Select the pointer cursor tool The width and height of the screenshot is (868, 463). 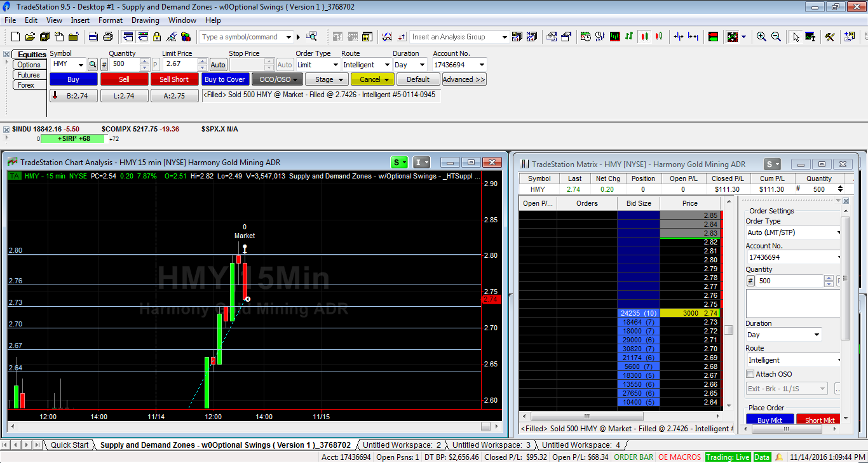coord(796,37)
